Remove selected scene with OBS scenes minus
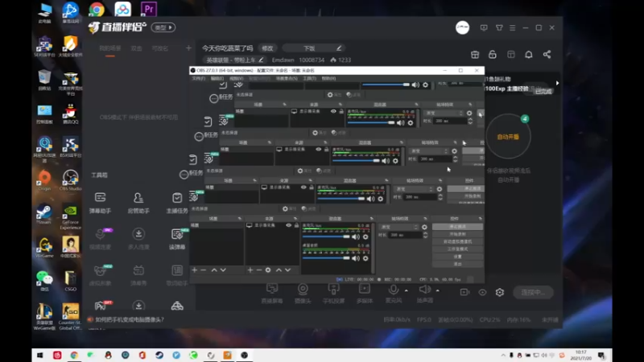Screen dimensions: 644x362 click(x=203, y=270)
